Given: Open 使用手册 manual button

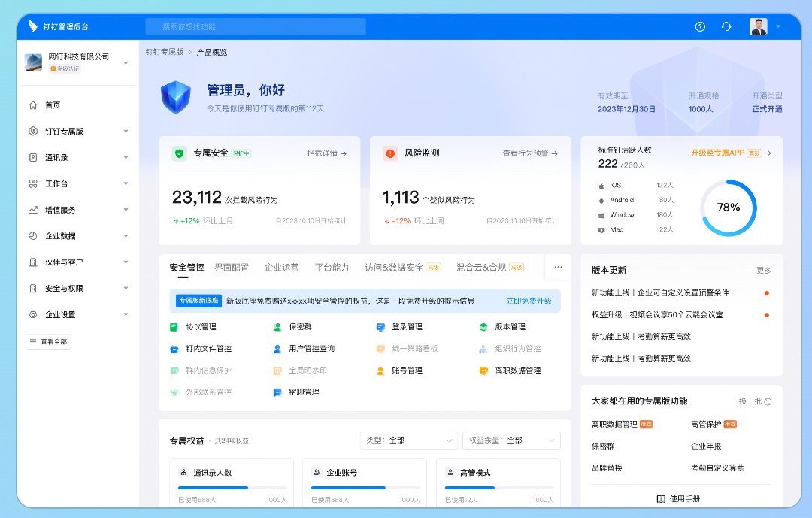Looking at the screenshot, I should (678, 499).
